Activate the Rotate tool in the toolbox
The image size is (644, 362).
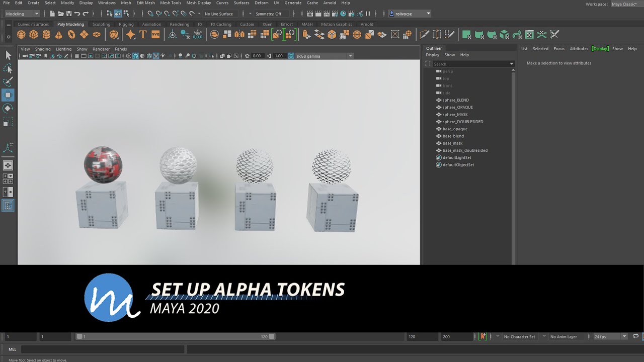tap(8, 108)
